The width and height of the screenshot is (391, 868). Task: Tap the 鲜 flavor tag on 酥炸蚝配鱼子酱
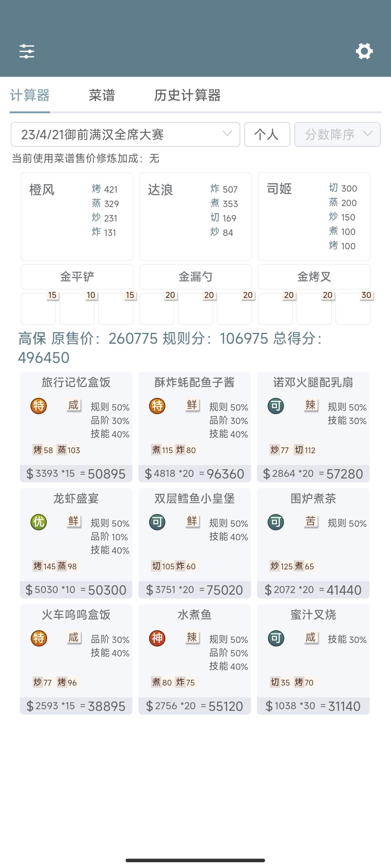point(192,405)
